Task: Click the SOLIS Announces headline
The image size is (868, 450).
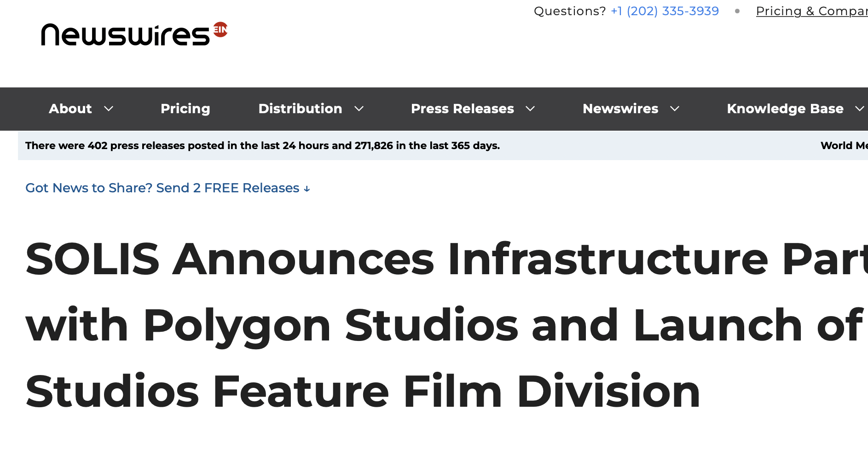Action: pos(446,325)
